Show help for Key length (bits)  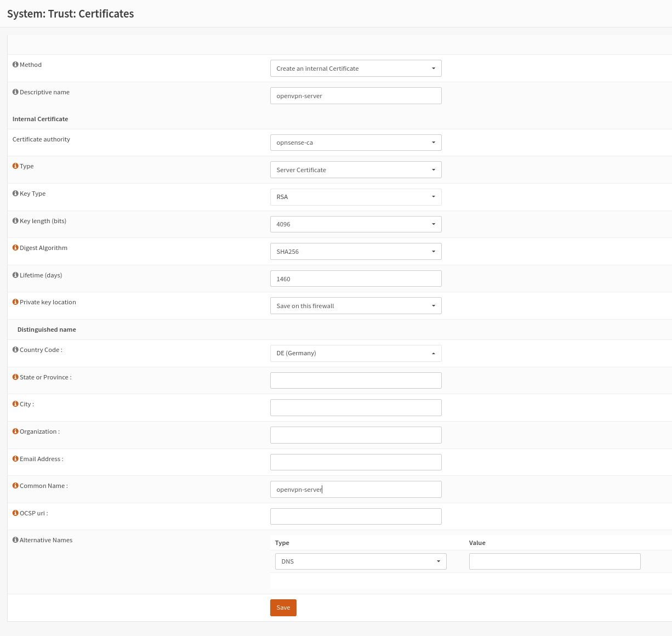click(x=15, y=221)
